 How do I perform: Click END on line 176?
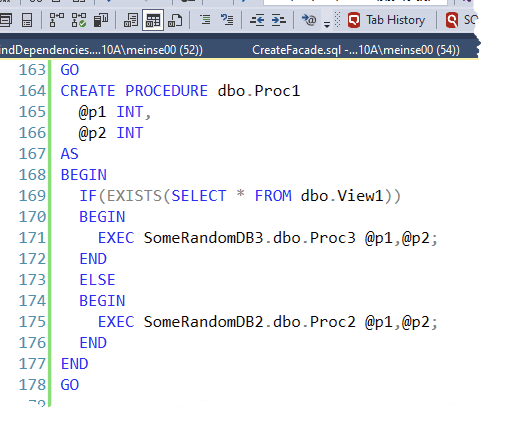(x=93, y=343)
